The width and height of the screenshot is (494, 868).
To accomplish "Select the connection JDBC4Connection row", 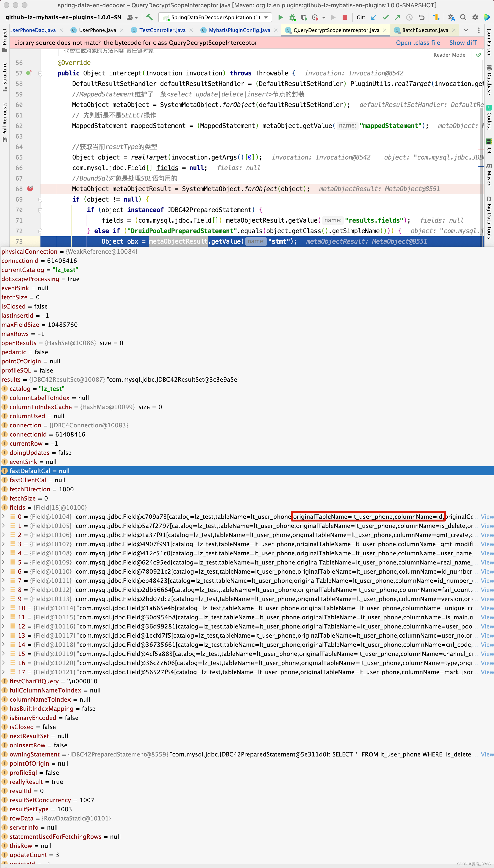I will 247,425.
